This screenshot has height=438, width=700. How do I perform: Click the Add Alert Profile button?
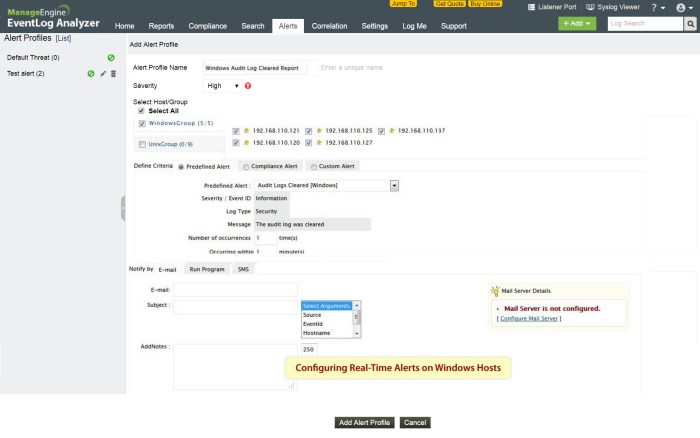pyautogui.click(x=364, y=422)
